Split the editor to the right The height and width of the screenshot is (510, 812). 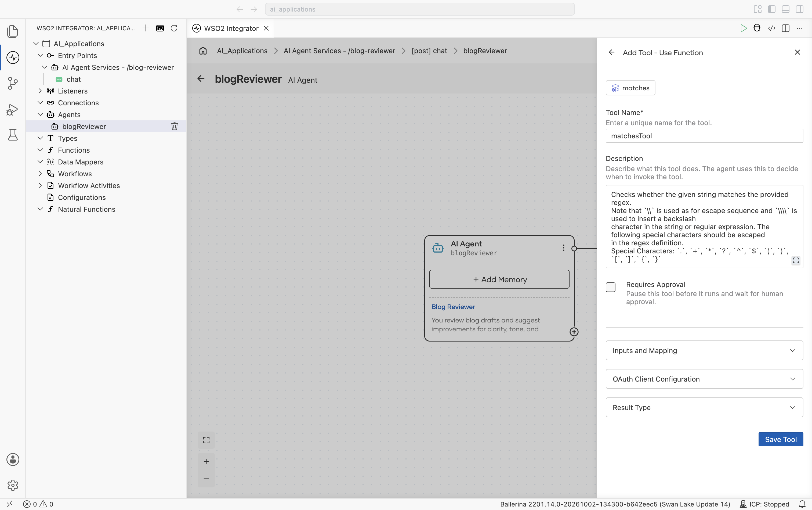786,28
